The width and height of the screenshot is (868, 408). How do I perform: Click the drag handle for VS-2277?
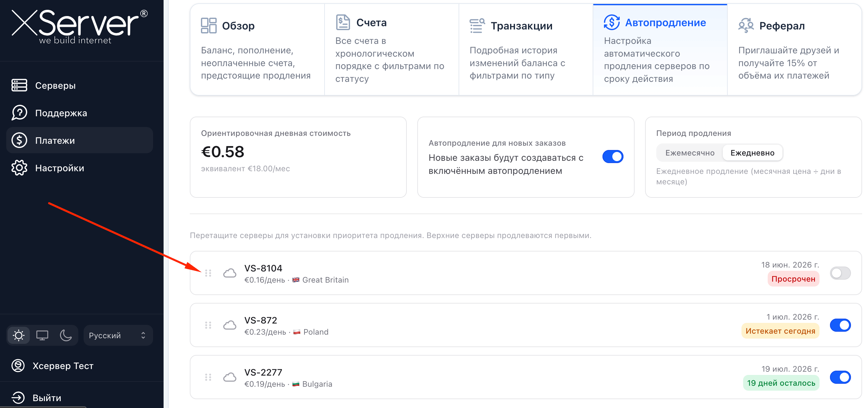click(x=208, y=377)
